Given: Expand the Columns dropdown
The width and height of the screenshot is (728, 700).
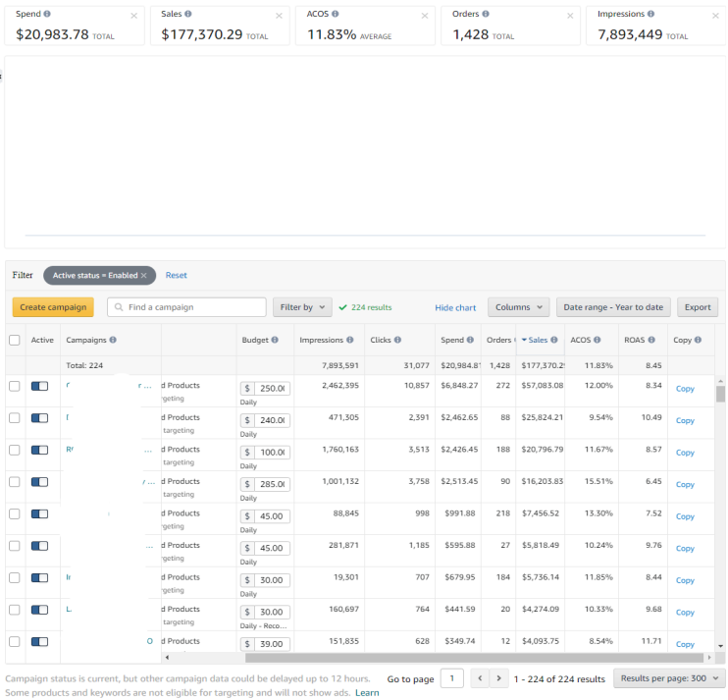Looking at the screenshot, I should pyautogui.click(x=518, y=307).
